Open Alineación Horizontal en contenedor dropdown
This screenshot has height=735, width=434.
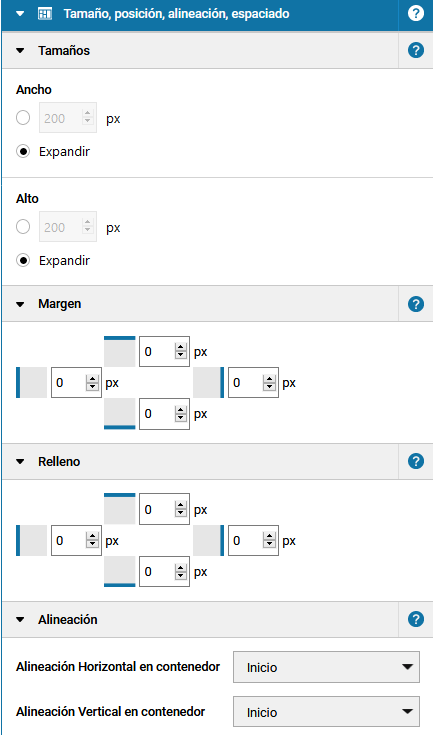coord(326,667)
